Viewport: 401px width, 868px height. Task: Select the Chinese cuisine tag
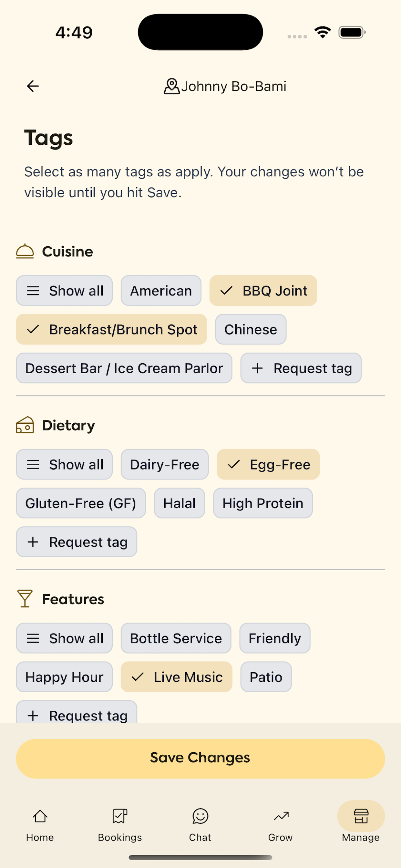click(251, 329)
